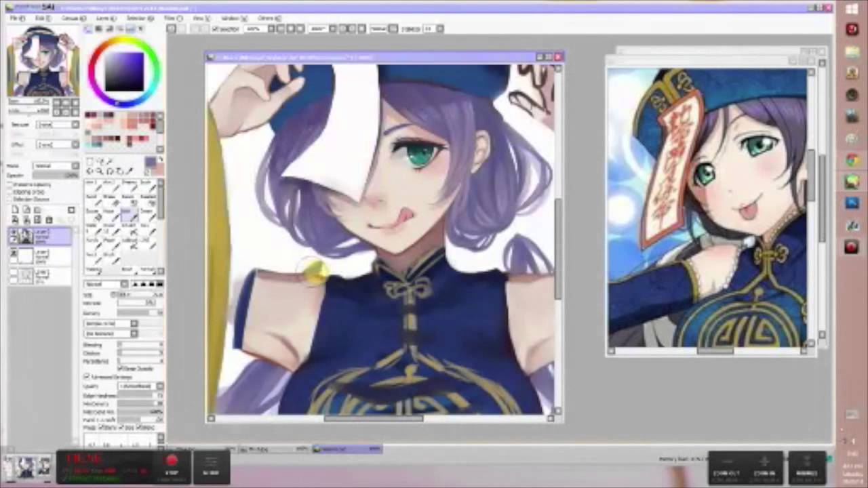Toggle the Selection checkbox in top toolbar
The image size is (868, 488).
(216, 29)
